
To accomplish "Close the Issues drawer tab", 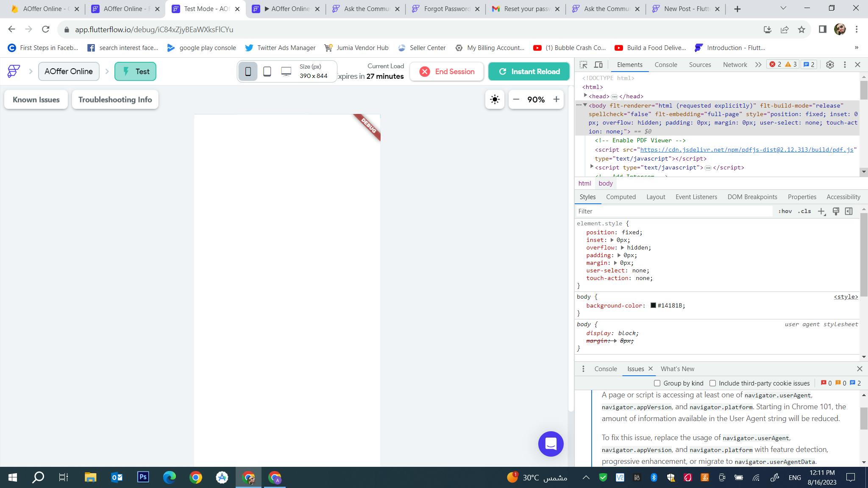I will click(651, 369).
